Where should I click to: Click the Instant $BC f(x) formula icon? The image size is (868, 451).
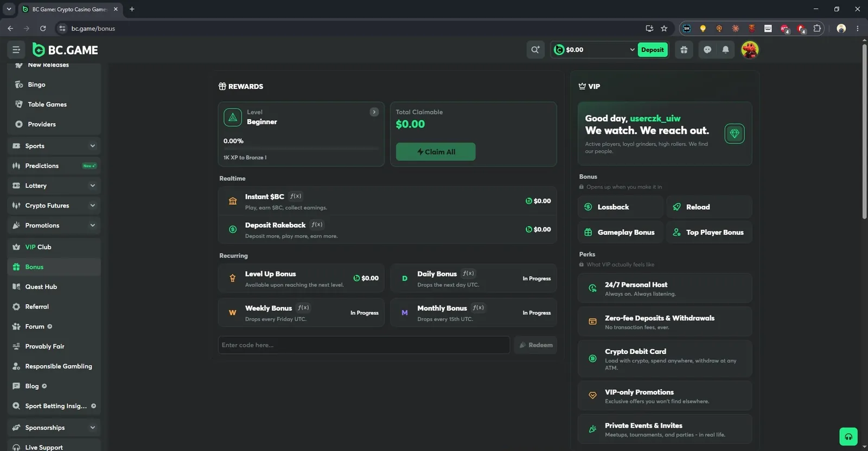pos(296,196)
